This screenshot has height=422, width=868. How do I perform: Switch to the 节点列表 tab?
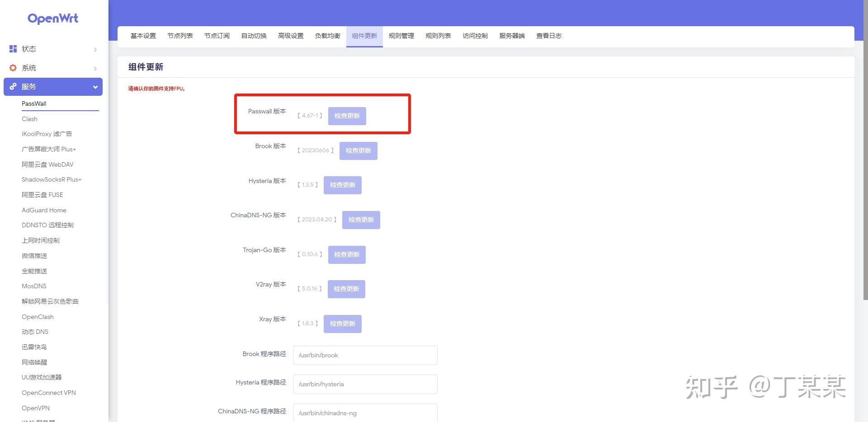click(x=180, y=36)
